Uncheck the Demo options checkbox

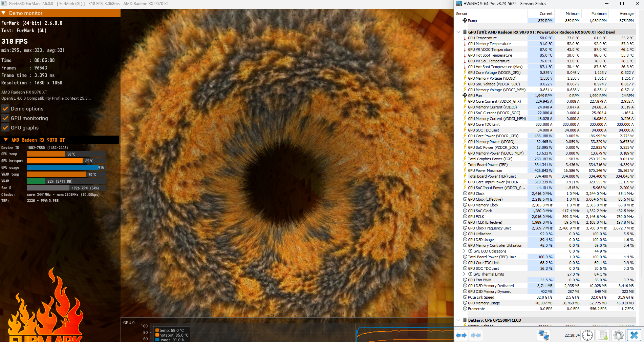point(5,109)
